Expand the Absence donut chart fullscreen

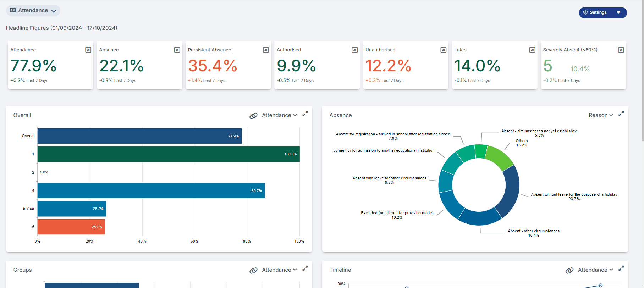[621, 114]
